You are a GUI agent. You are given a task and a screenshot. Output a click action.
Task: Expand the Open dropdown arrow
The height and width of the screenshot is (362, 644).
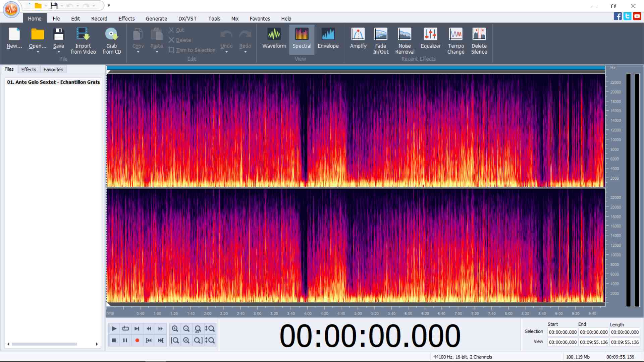pyautogui.click(x=38, y=52)
